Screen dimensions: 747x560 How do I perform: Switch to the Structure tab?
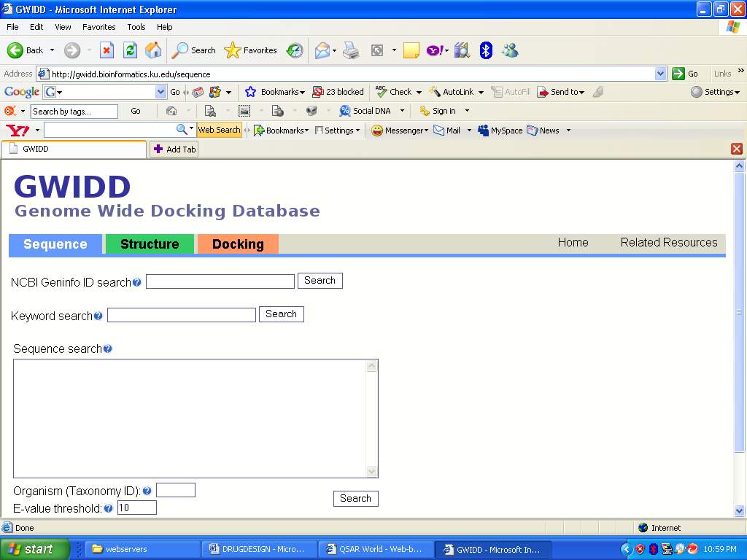tap(150, 244)
